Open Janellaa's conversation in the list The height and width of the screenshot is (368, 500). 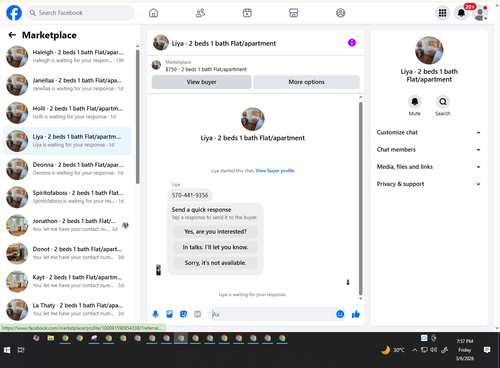pos(67,84)
